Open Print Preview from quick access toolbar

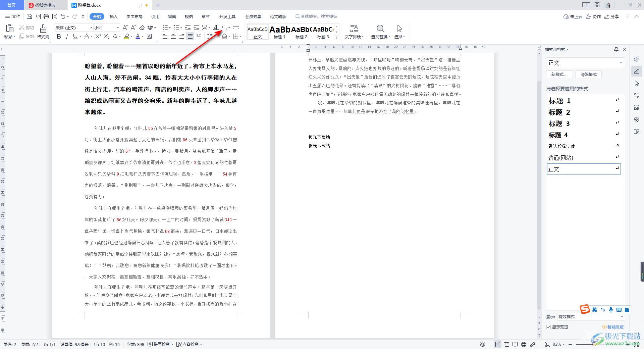coord(55,16)
